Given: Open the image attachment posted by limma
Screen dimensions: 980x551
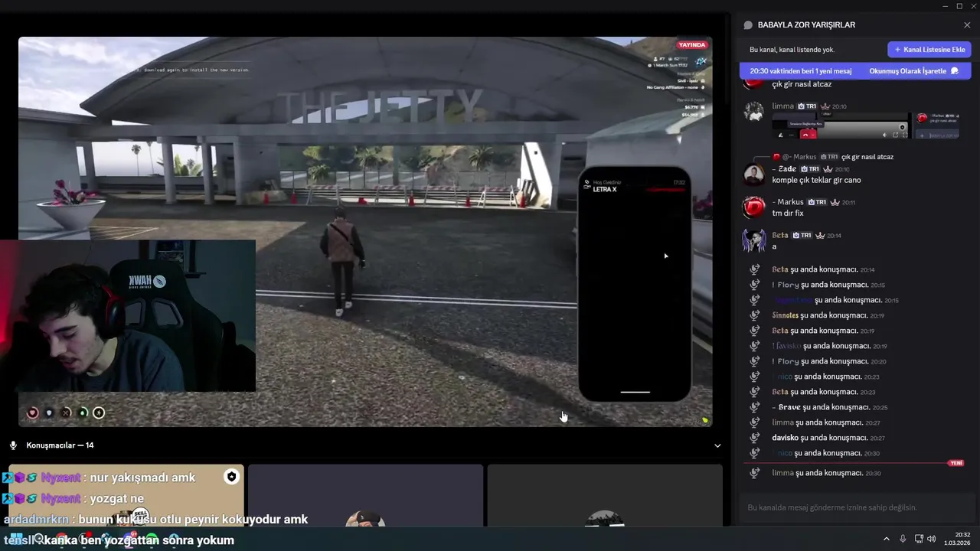Looking at the screenshot, I should point(865,126).
